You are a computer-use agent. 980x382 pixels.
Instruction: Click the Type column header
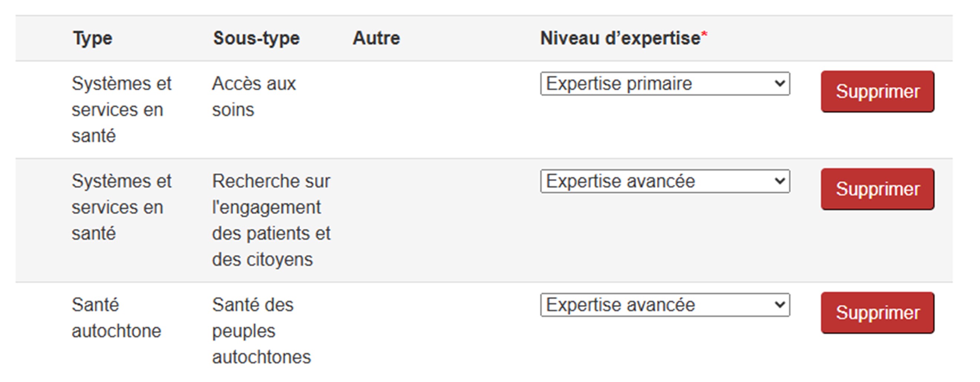93,39
